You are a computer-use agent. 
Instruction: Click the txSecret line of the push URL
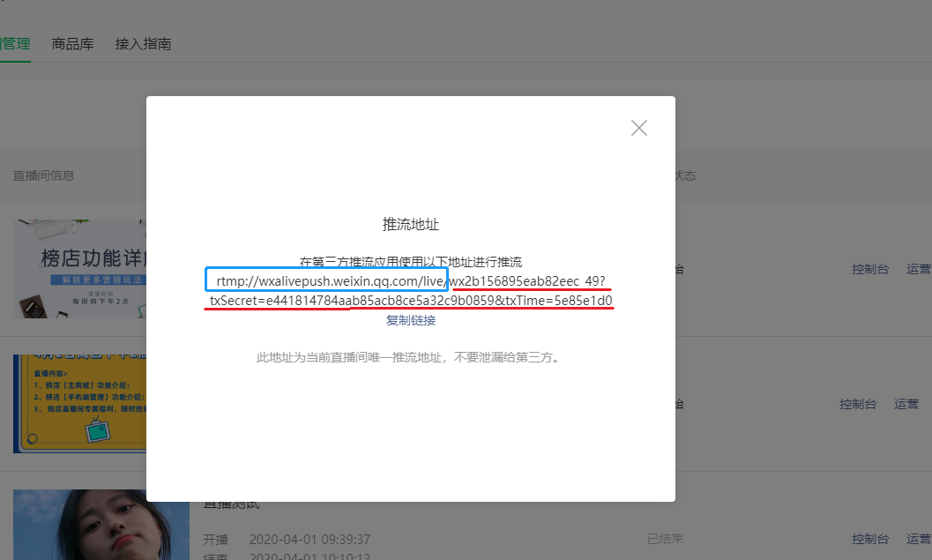click(411, 302)
